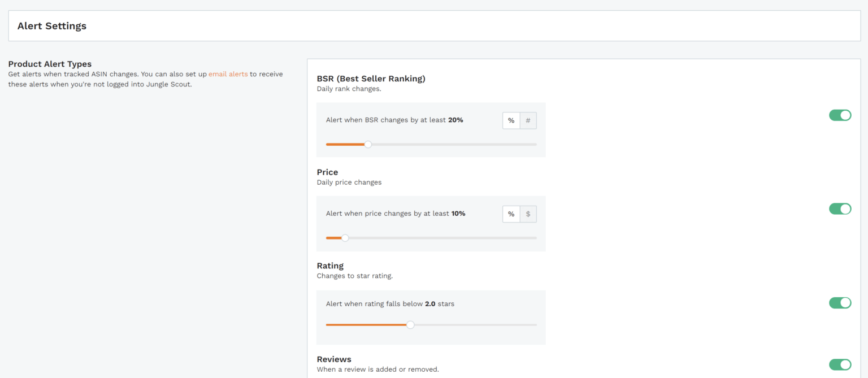Toggle the Price alert switch
The height and width of the screenshot is (378, 868).
click(840, 209)
